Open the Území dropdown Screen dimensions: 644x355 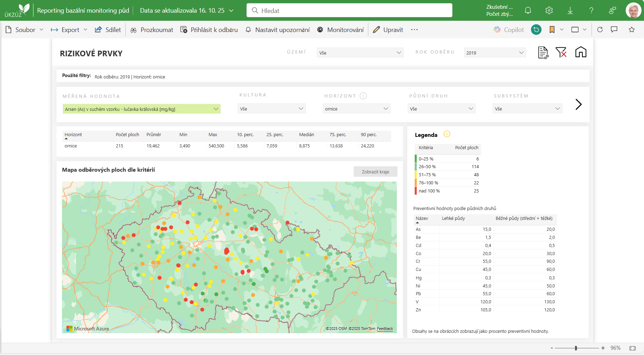(x=360, y=53)
